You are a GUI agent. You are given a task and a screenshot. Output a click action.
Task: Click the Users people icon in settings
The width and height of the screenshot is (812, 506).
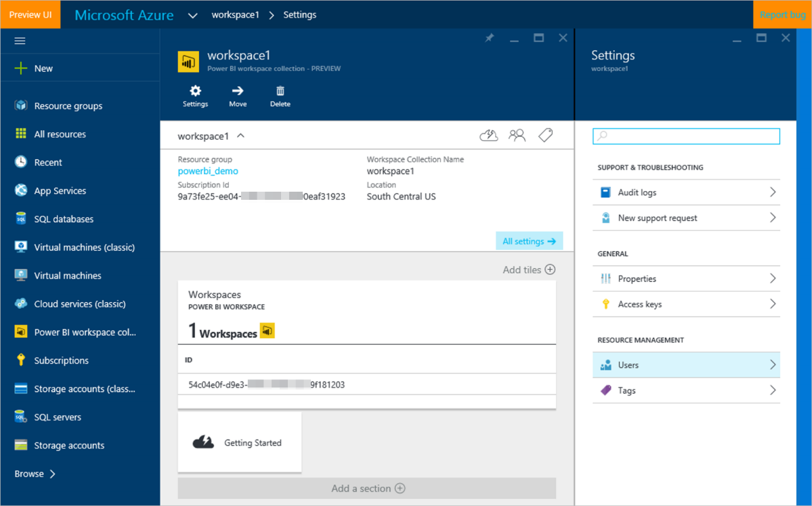(x=605, y=364)
